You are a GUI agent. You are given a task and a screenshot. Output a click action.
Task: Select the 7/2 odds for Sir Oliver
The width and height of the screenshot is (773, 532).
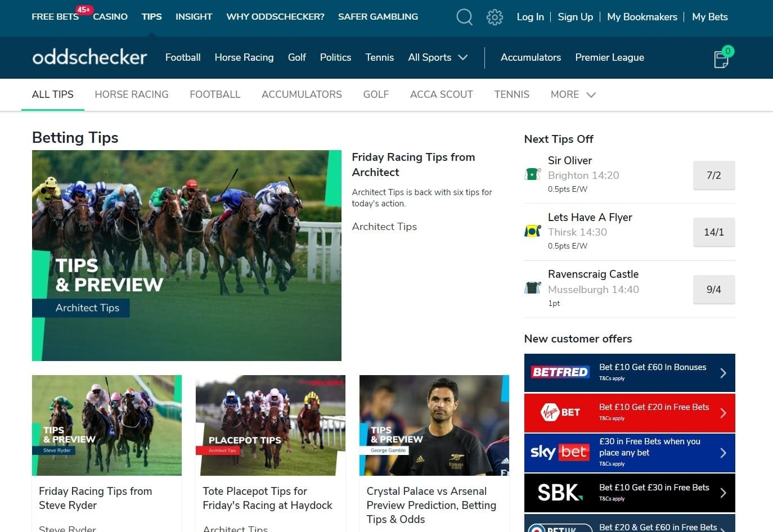pos(713,175)
